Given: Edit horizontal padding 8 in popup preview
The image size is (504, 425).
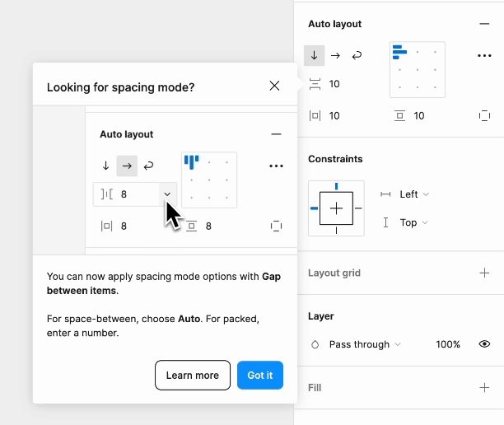Looking at the screenshot, I should 124,227.
